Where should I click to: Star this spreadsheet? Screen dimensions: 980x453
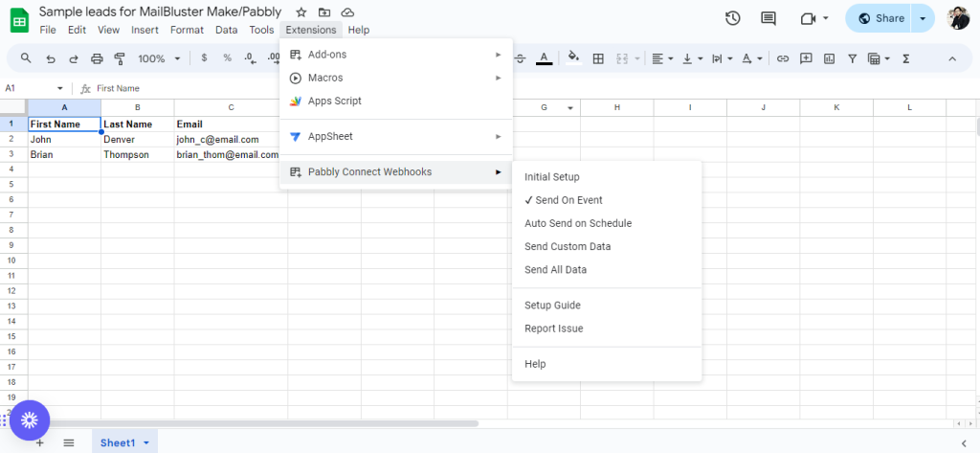coord(301,11)
